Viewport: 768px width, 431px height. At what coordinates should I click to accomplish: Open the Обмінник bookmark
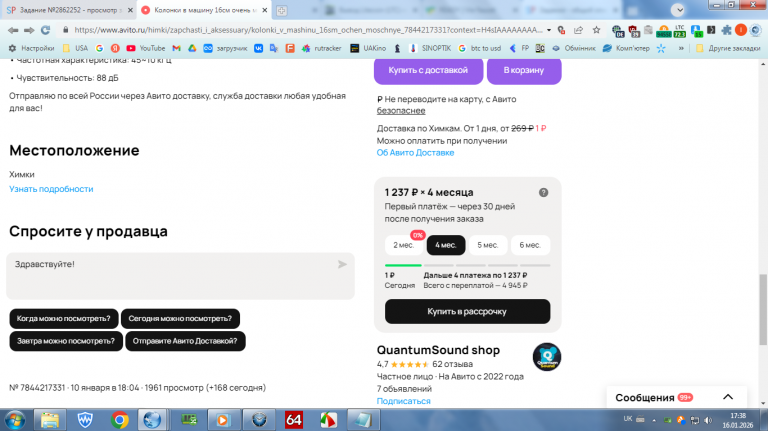pos(574,48)
